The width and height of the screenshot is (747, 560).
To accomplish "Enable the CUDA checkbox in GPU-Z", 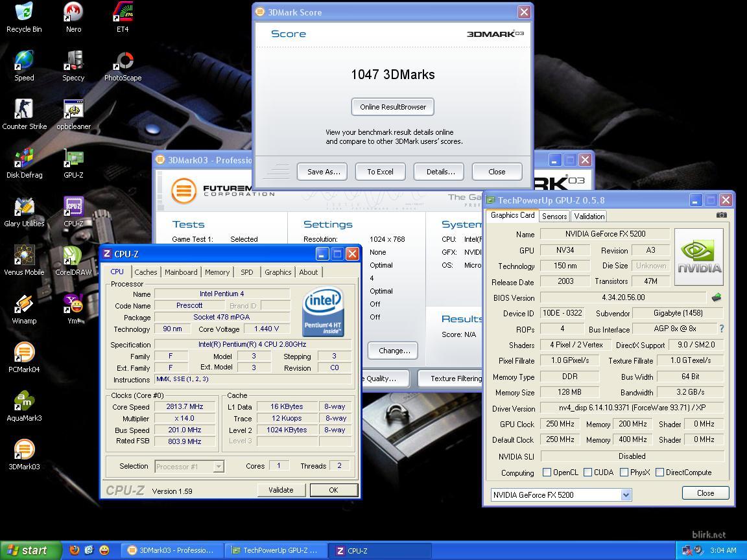I will click(x=588, y=472).
